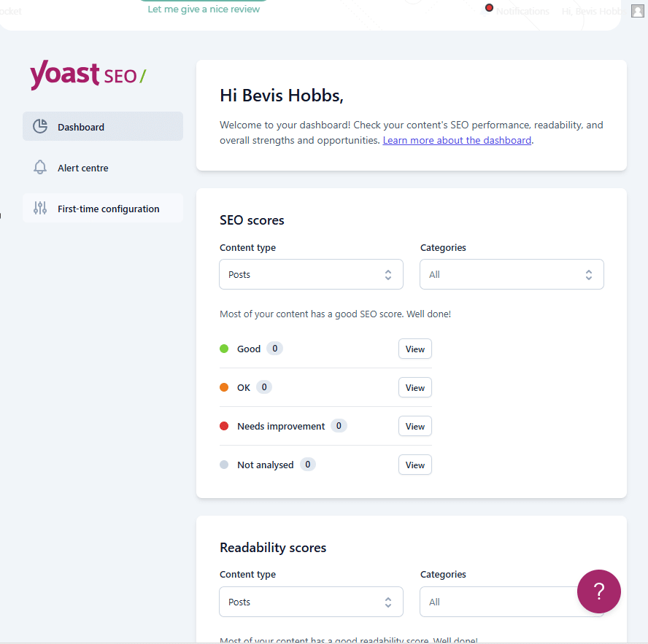Click the Notifications bell indicator

489,7
